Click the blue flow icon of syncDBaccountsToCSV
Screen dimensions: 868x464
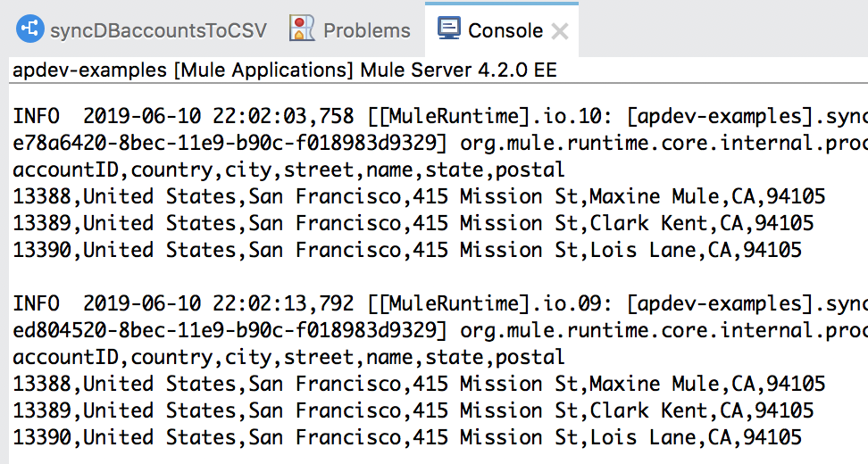(x=29, y=29)
